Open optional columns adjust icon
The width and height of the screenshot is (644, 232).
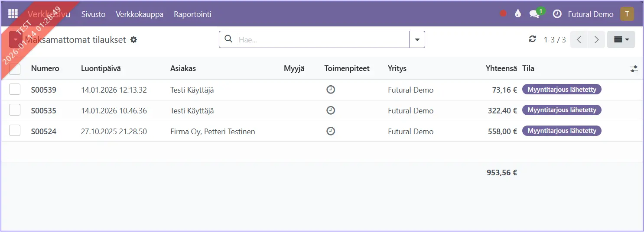point(634,69)
